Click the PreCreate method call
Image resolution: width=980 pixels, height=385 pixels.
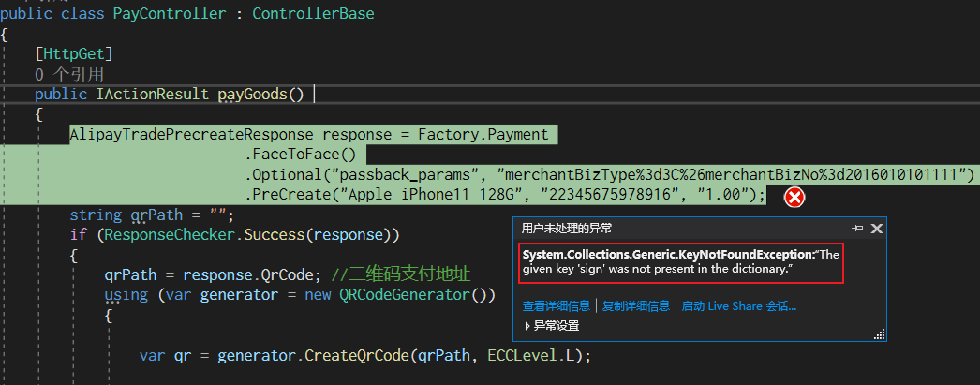click(292, 195)
